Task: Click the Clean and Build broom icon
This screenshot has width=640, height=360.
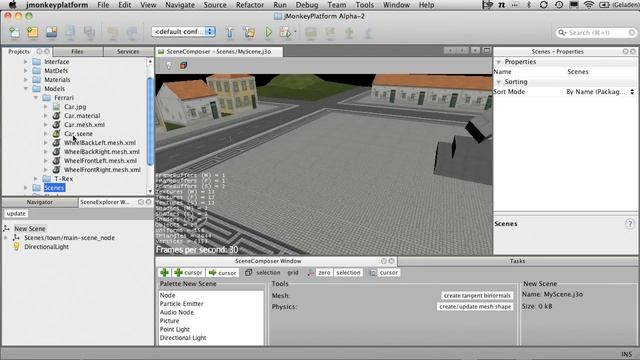Action: pyautogui.click(x=249, y=32)
